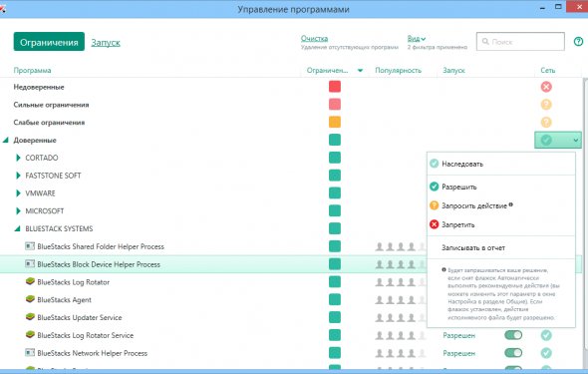Select Разрешить from the menu
Screen dimensions: 588x374
click(x=501, y=187)
